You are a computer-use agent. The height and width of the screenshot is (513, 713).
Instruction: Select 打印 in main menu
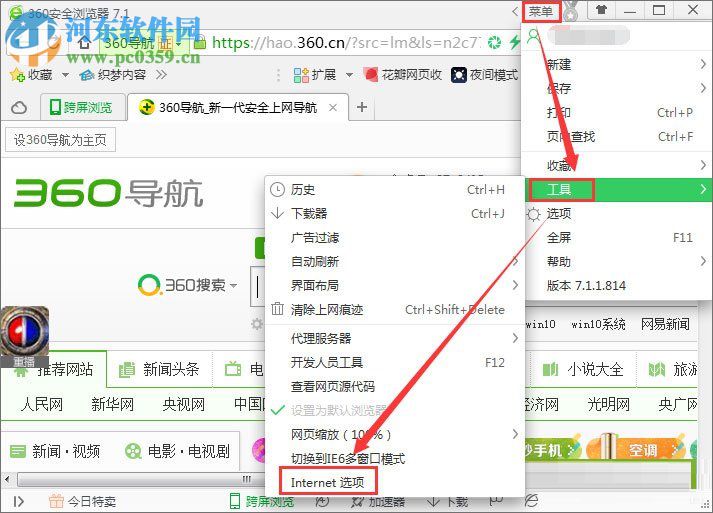pos(619,112)
